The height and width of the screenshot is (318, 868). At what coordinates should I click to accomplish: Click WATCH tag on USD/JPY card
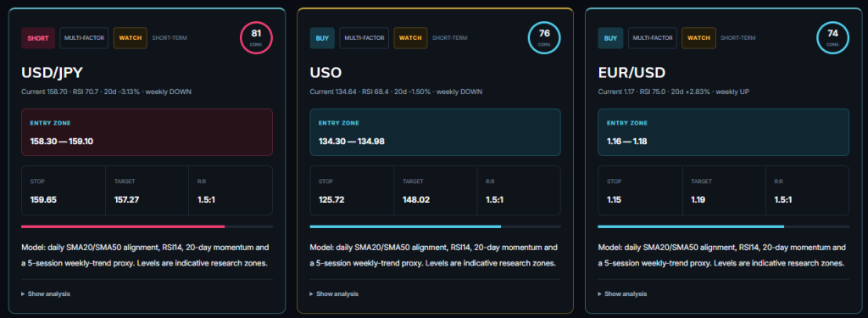(x=130, y=38)
